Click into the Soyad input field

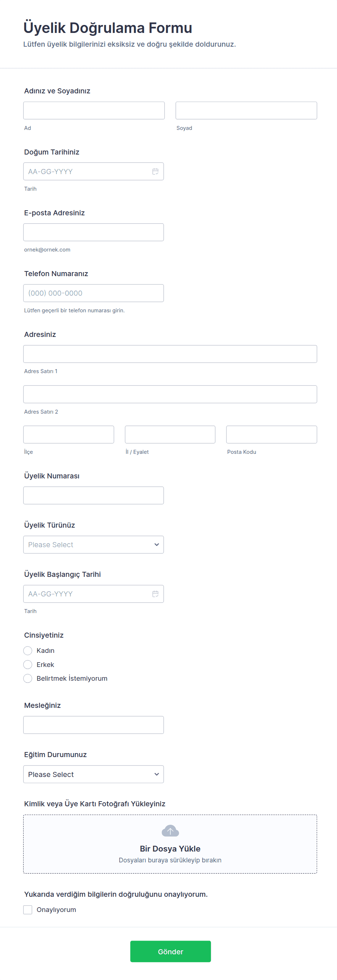[246, 111]
